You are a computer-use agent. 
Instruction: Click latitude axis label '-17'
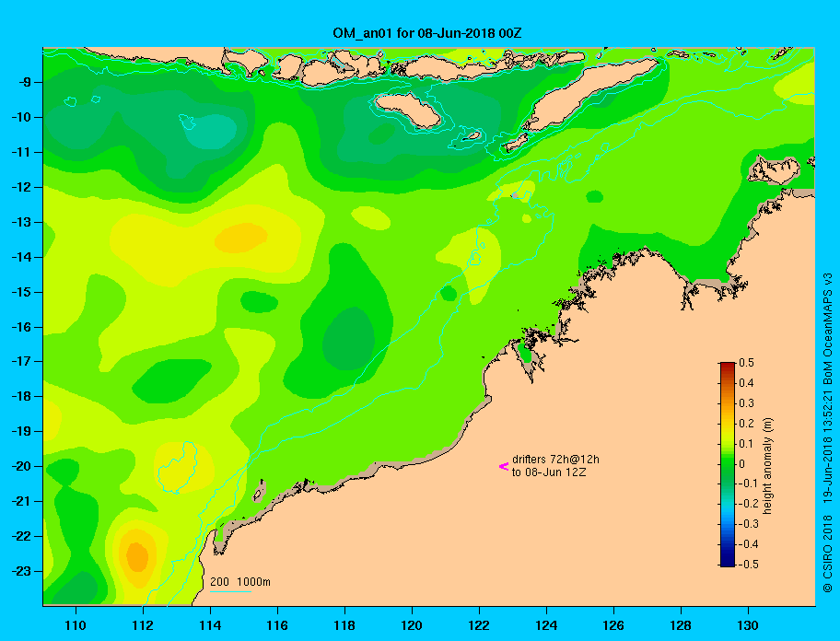(21, 361)
